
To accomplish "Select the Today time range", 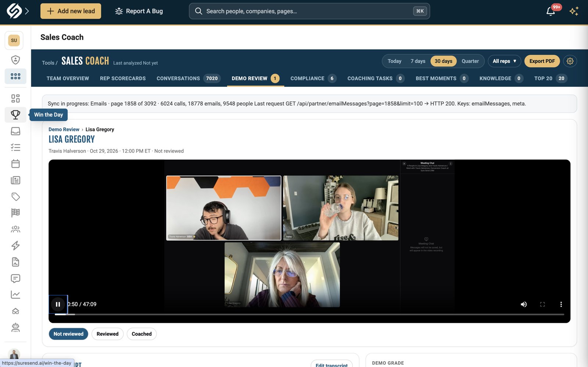I will (394, 61).
